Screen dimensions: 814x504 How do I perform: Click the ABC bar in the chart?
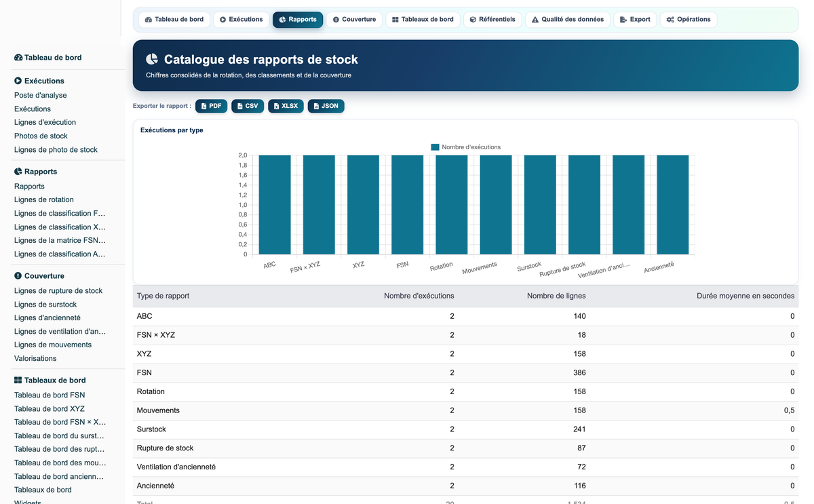(x=275, y=205)
